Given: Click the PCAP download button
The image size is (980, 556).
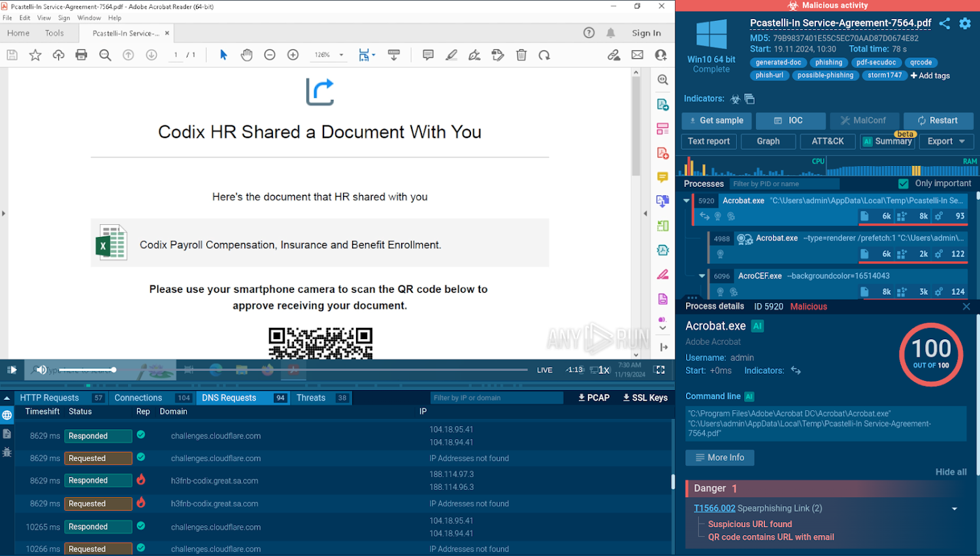Looking at the screenshot, I should point(594,398).
